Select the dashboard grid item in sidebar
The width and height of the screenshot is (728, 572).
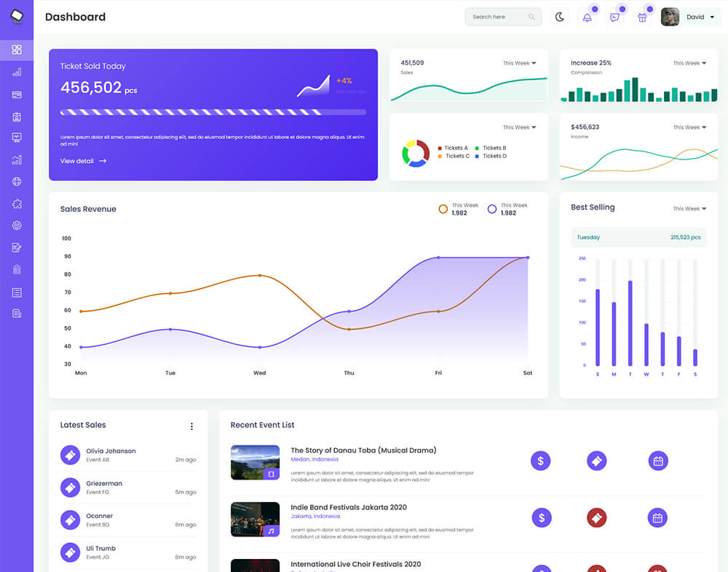point(17,49)
